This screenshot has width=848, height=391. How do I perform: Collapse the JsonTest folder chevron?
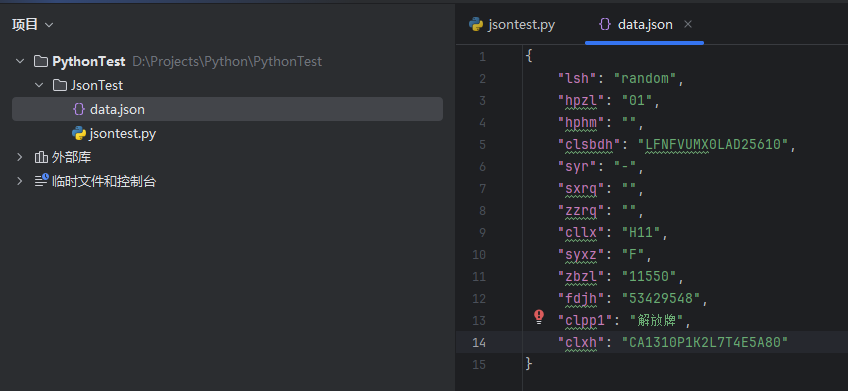(x=39, y=85)
